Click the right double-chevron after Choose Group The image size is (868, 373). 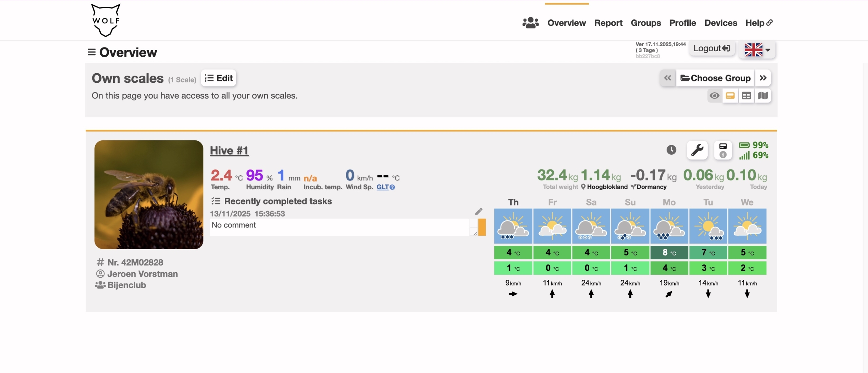click(x=764, y=78)
